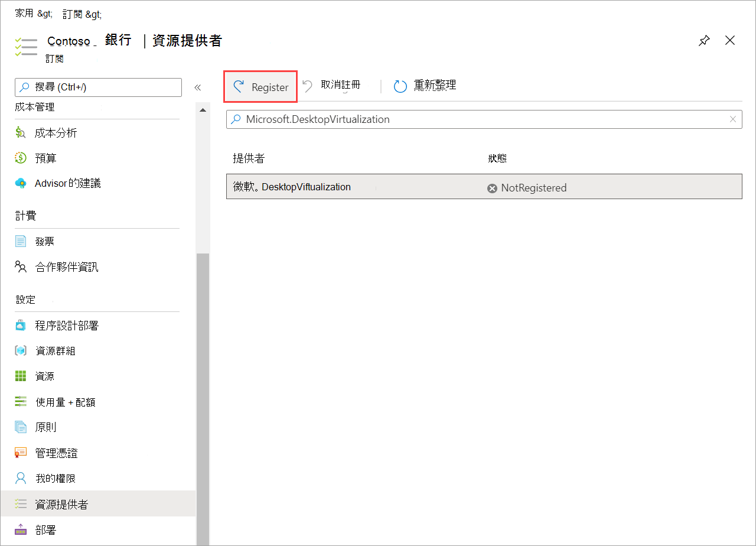Click the NotRegistered status icon
Viewport: 756px width, 546px height.
pyautogui.click(x=492, y=188)
